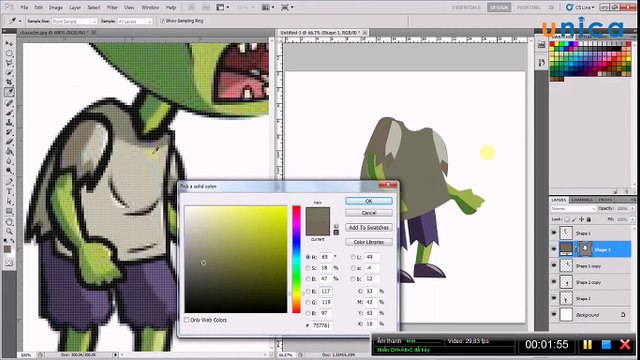Click the vertical hue slider strip
640x360 pixels.
pyautogui.click(x=296, y=259)
